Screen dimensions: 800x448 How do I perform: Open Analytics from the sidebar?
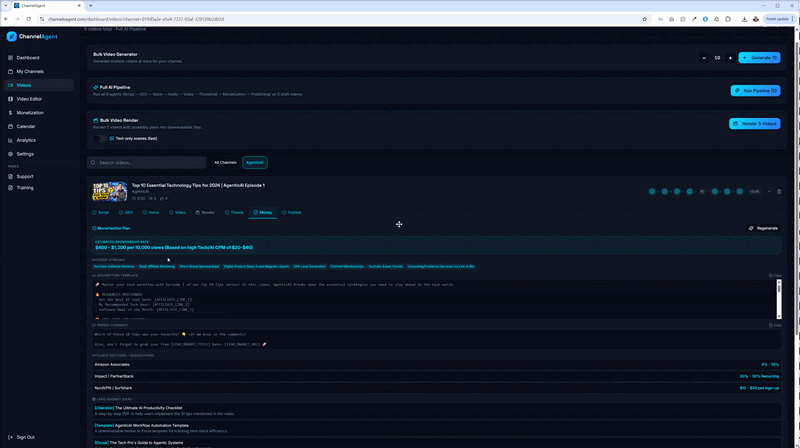[x=25, y=140]
